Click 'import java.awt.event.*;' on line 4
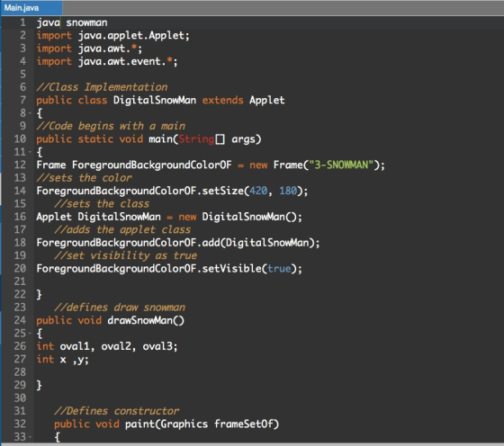The height and width of the screenshot is (446, 504). (x=107, y=61)
